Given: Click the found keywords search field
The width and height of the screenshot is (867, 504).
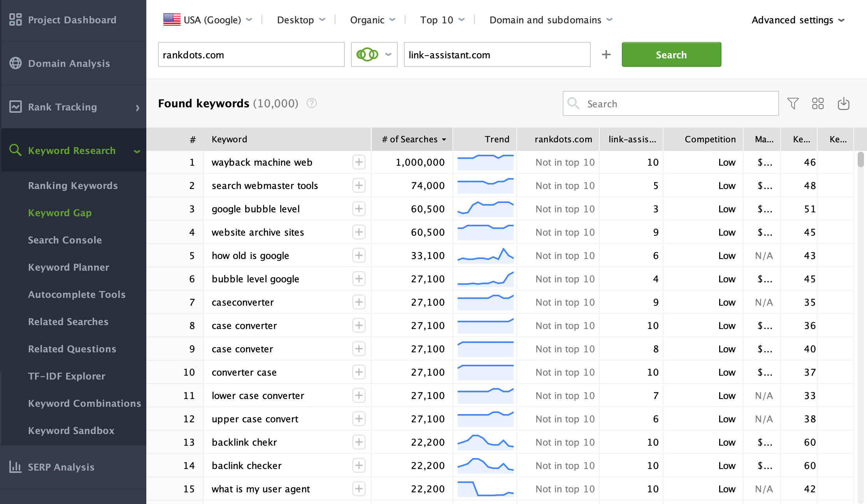Looking at the screenshot, I should point(670,103).
